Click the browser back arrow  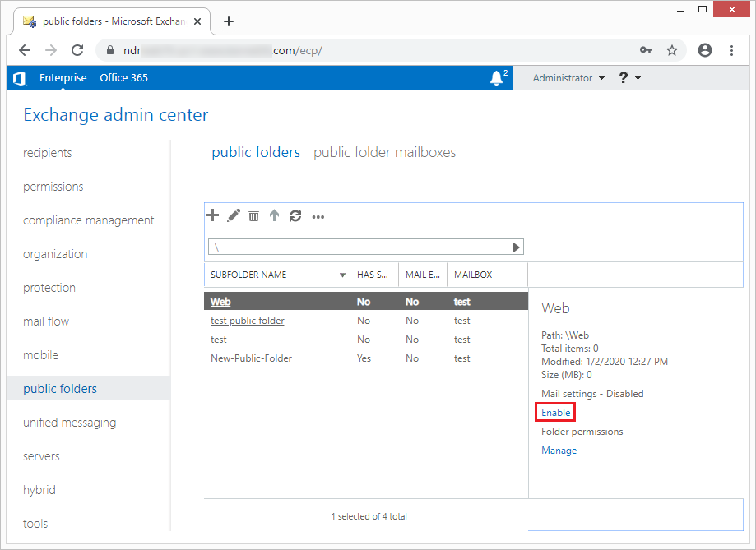25,50
